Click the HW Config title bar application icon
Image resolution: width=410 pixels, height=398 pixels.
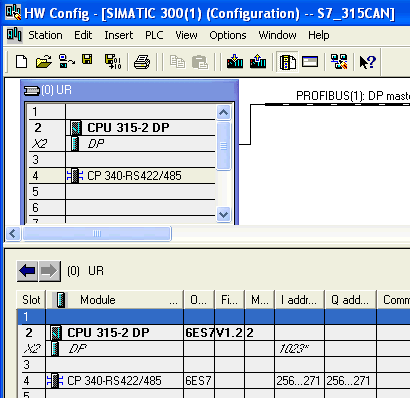pos(13,13)
